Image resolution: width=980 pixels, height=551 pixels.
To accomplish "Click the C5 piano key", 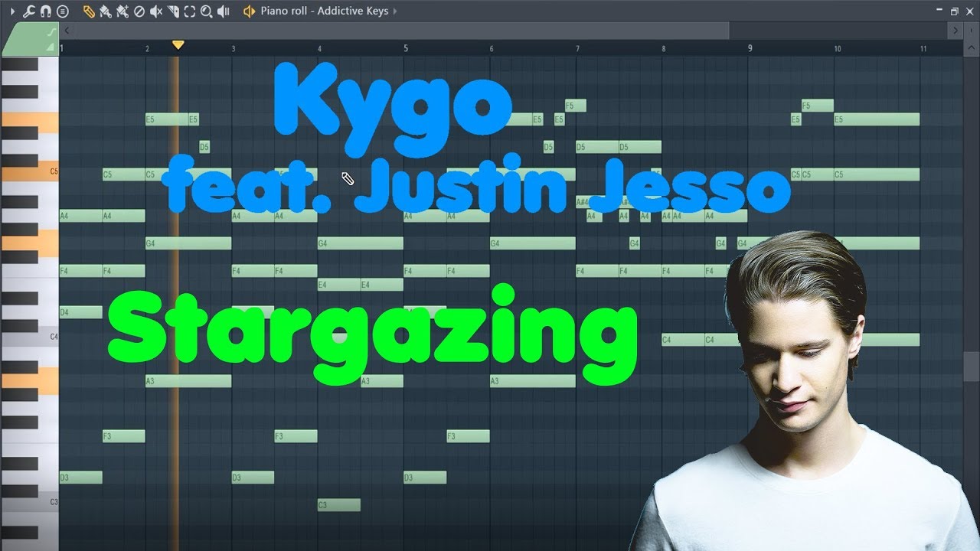I will [x=31, y=172].
